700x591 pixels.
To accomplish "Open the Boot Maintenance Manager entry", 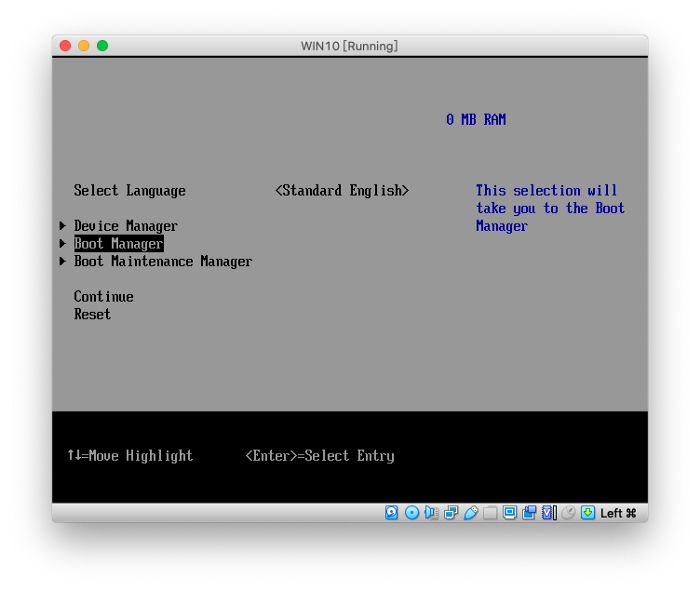I will click(x=162, y=262).
